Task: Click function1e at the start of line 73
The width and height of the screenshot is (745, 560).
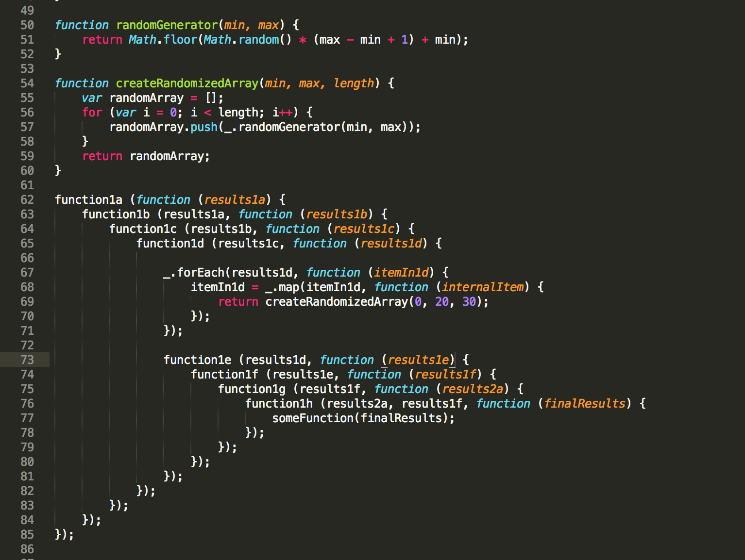Action: coord(197,360)
